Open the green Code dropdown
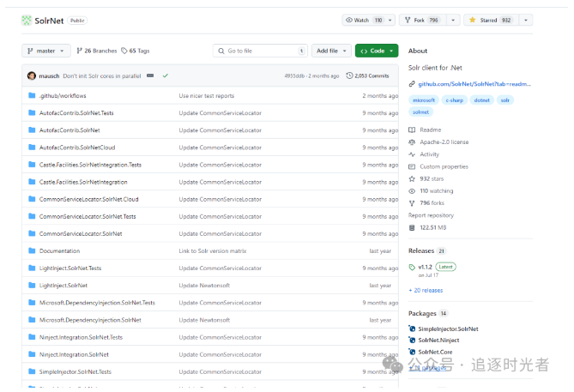This screenshot has width=574, height=392. tap(377, 51)
